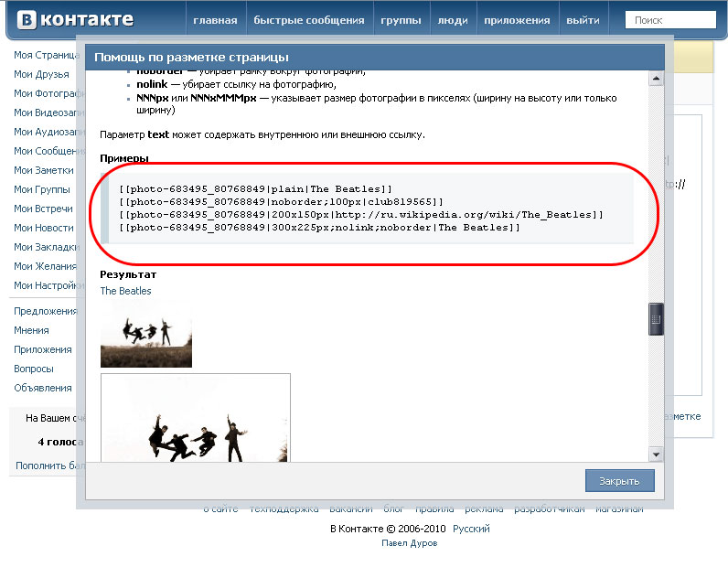Screen dimensions: 728x578
Task: Open техподдержка footer link
Action: pyautogui.click(x=284, y=509)
